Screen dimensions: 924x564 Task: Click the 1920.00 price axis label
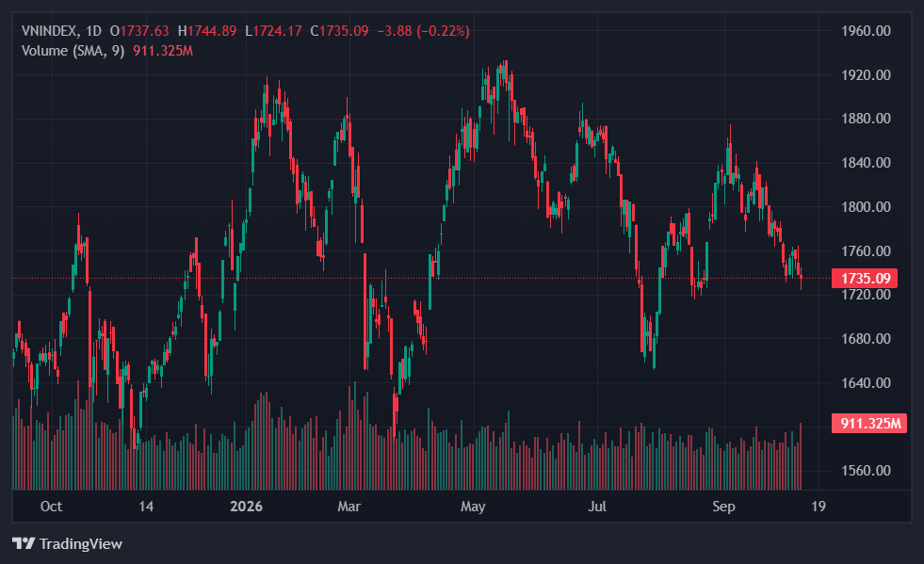[866, 74]
